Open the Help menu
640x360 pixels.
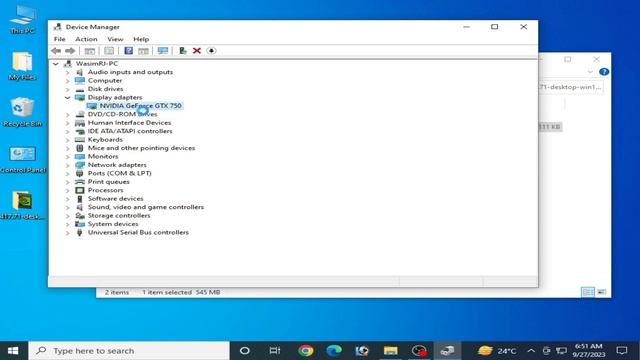[x=141, y=39]
